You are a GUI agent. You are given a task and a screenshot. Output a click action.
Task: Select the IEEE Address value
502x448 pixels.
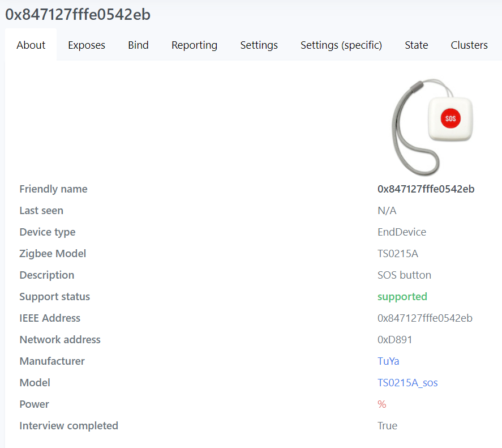426,318
